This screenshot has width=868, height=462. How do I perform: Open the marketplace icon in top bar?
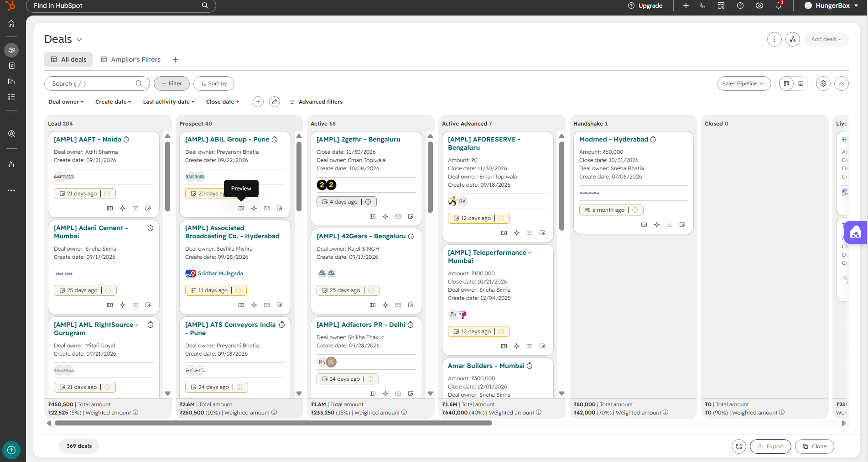pyautogui.click(x=721, y=5)
